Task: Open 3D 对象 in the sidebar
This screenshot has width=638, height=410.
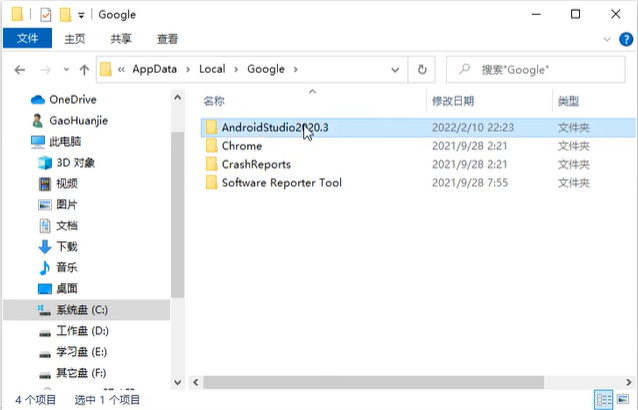Action: 75,163
